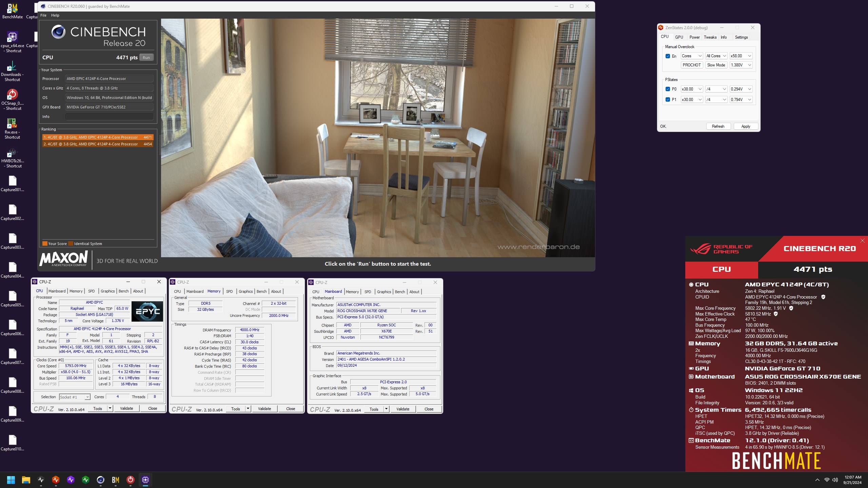
Task: Click Apply in ZenStates
Action: (746, 126)
